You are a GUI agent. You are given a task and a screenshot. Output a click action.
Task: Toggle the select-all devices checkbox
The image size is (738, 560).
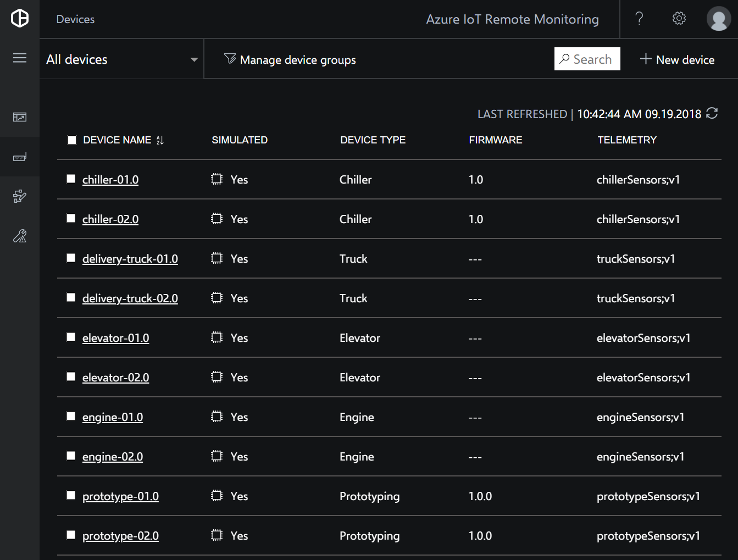click(72, 140)
